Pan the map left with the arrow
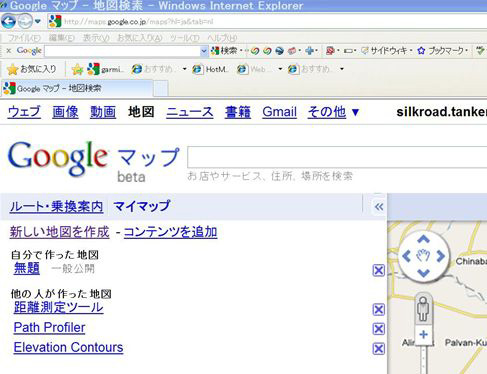 point(406,256)
